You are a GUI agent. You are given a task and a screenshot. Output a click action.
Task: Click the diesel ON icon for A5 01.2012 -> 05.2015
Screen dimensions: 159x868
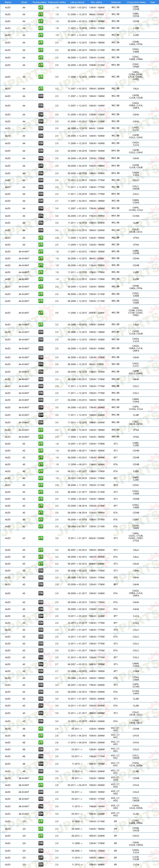41,657
